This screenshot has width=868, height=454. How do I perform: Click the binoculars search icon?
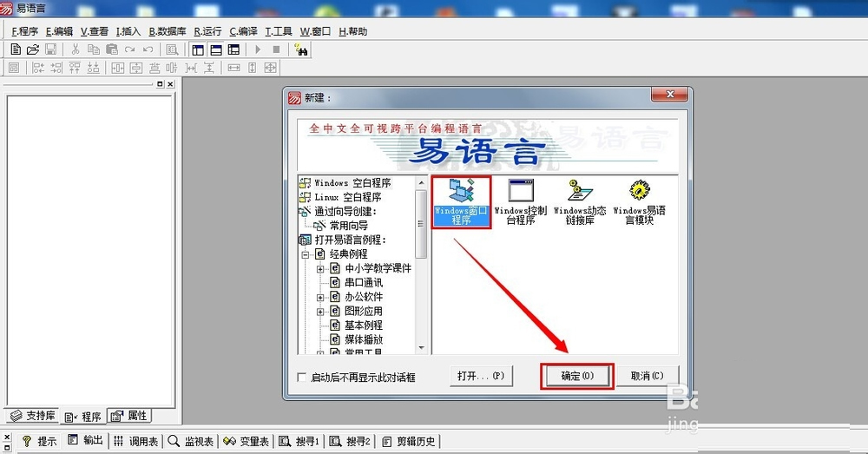coord(301,49)
